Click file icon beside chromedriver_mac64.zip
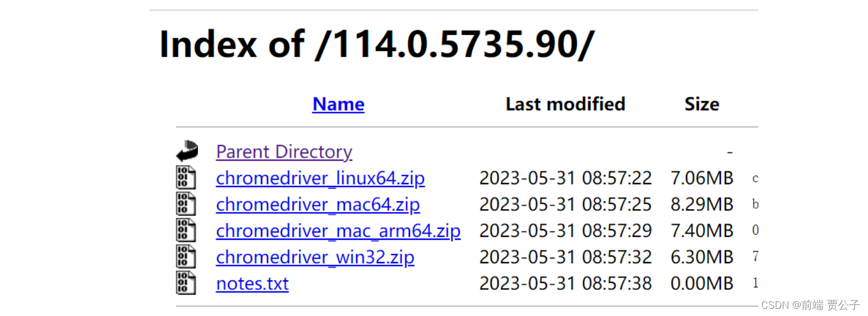Screen dimensions: 868x316 coord(186,204)
